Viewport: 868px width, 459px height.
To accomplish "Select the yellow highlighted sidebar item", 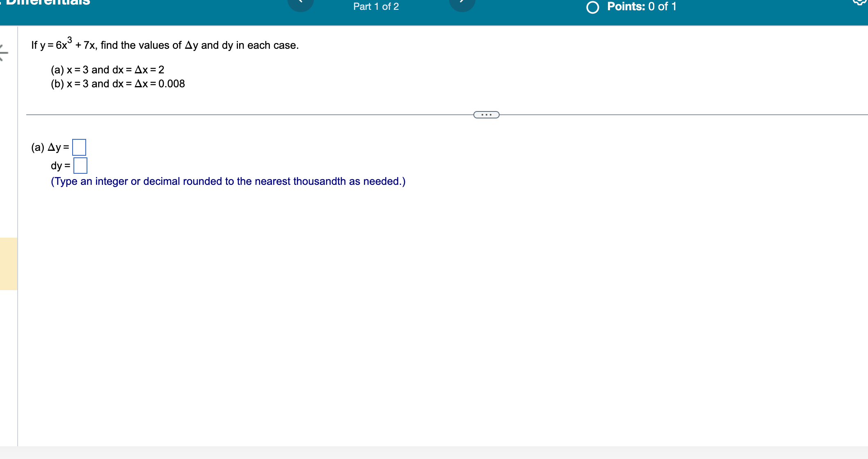I will (x=9, y=264).
